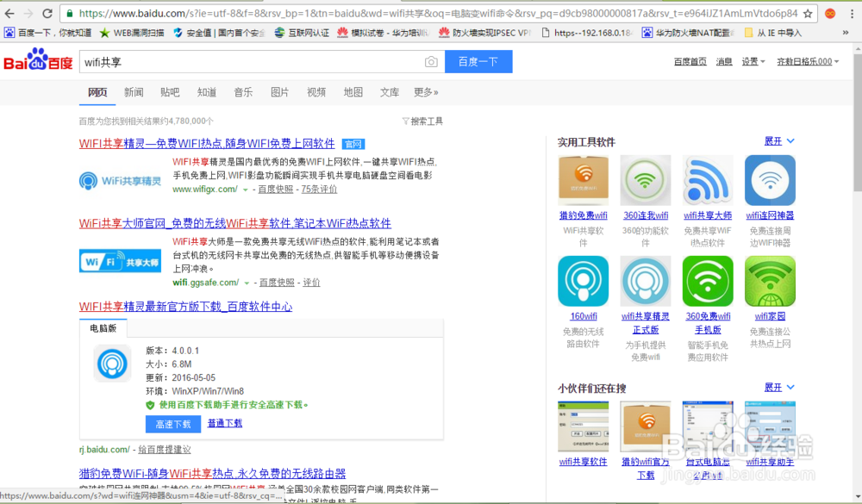Open image search camera icon
This screenshot has width=862, height=504.
[x=431, y=62]
